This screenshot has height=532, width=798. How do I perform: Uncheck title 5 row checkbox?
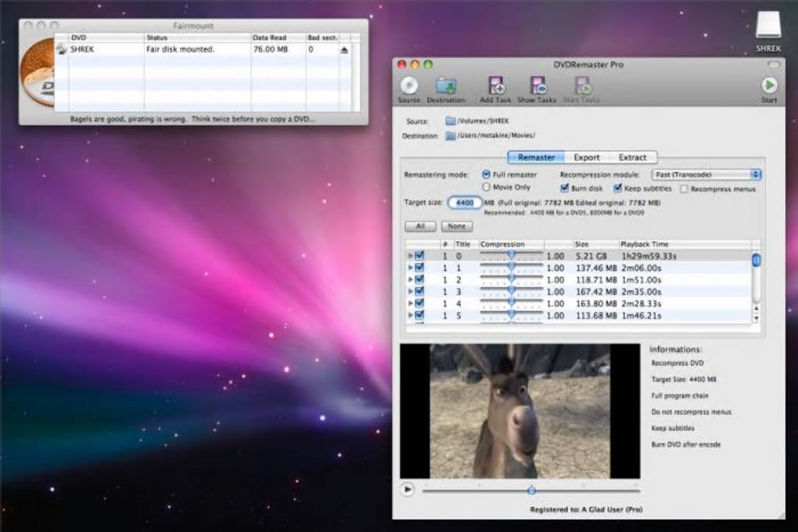(x=419, y=315)
